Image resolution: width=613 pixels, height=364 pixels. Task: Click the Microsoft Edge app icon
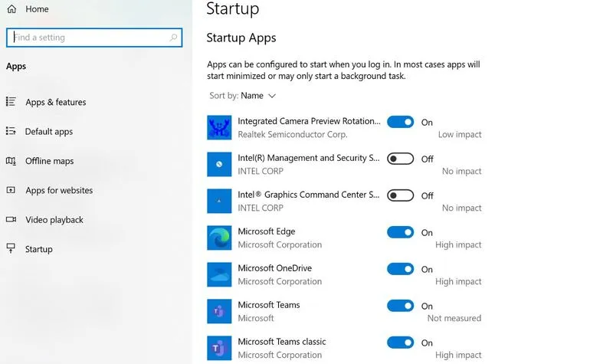pos(219,238)
